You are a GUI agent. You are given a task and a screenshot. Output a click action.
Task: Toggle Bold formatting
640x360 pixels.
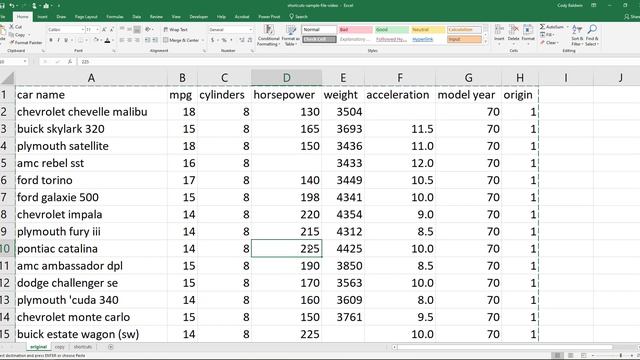pyautogui.click(x=51, y=40)
